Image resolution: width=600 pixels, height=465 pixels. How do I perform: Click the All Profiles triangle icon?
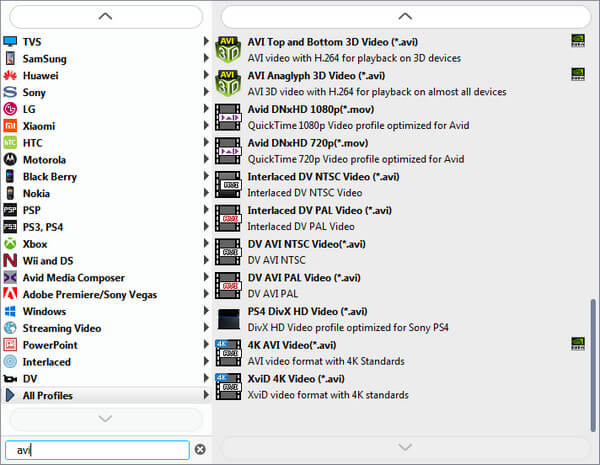click(10, 395)
